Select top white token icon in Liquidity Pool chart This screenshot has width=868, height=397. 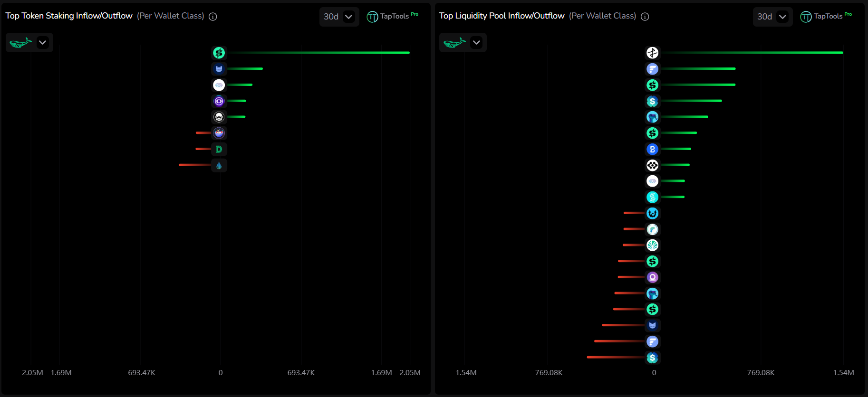click(652, 53)
